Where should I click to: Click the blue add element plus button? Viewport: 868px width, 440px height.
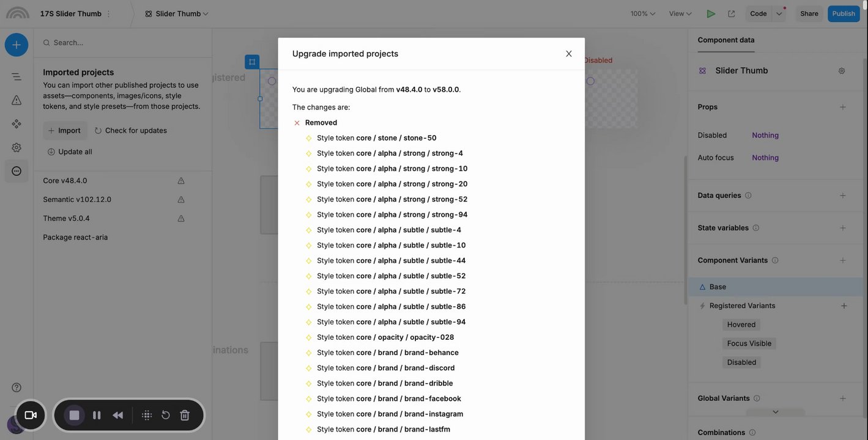pyautogui.click(x=17, y=45)
